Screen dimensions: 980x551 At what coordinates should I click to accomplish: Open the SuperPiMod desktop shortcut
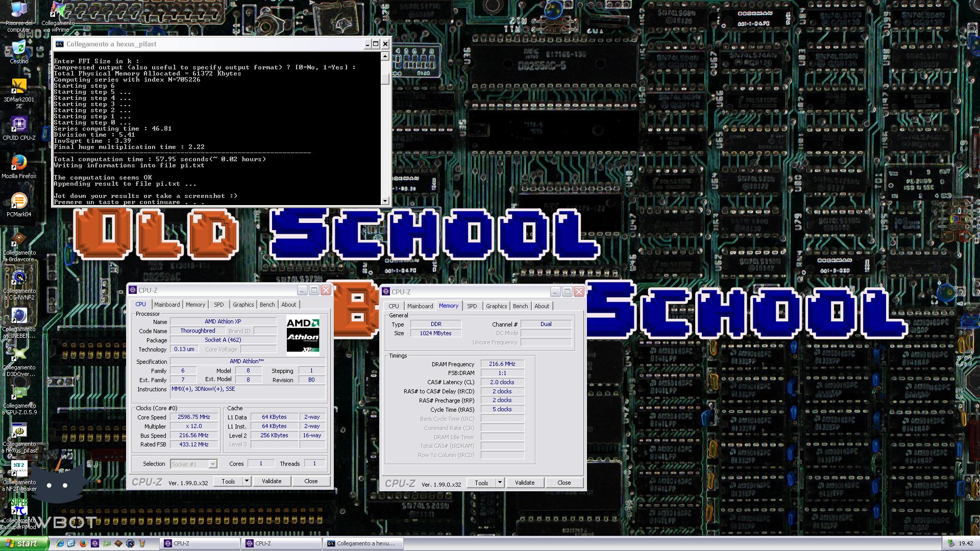pos(19,514)
